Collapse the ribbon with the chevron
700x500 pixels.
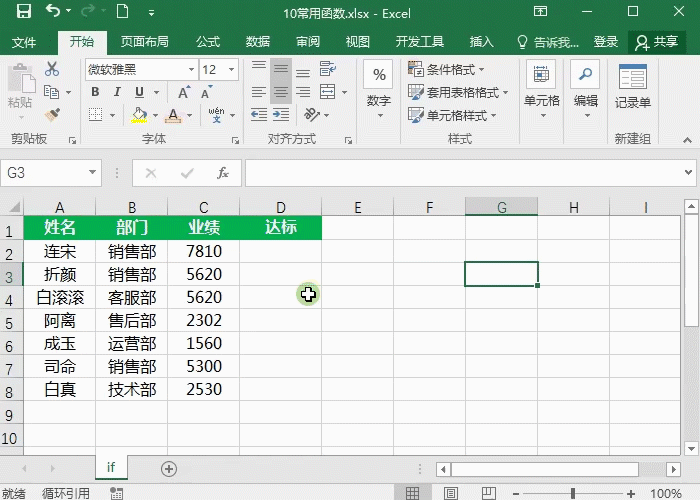687,140
